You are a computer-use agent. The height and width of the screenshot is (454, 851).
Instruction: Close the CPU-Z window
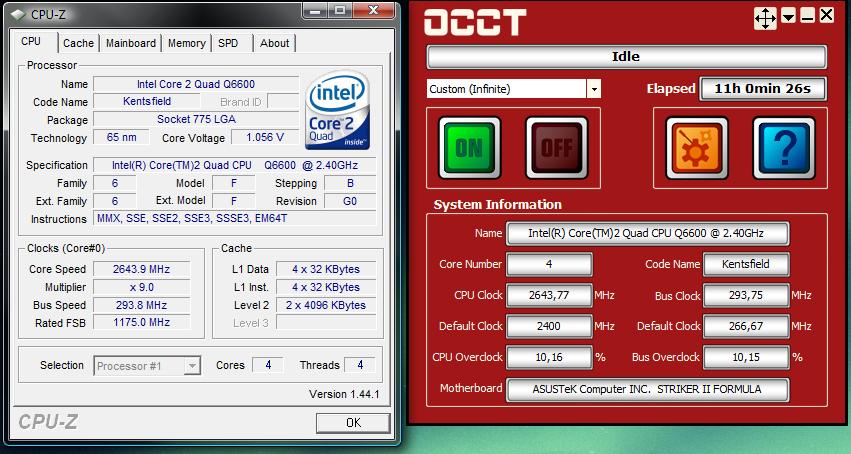pyautogui.click(x=373, y=11)
